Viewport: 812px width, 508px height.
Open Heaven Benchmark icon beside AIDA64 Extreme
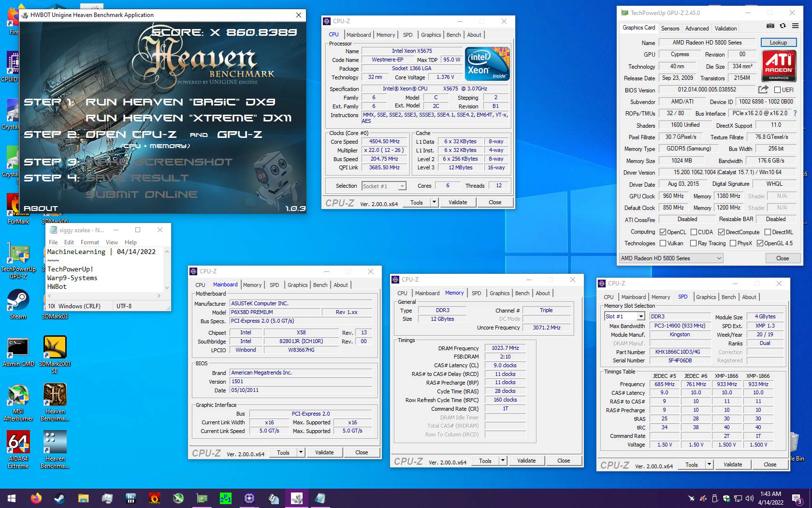55,449
